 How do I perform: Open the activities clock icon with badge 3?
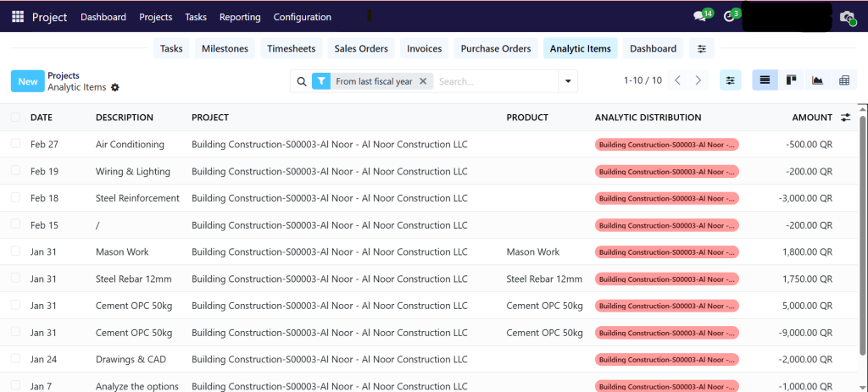[x=729, y=17]
